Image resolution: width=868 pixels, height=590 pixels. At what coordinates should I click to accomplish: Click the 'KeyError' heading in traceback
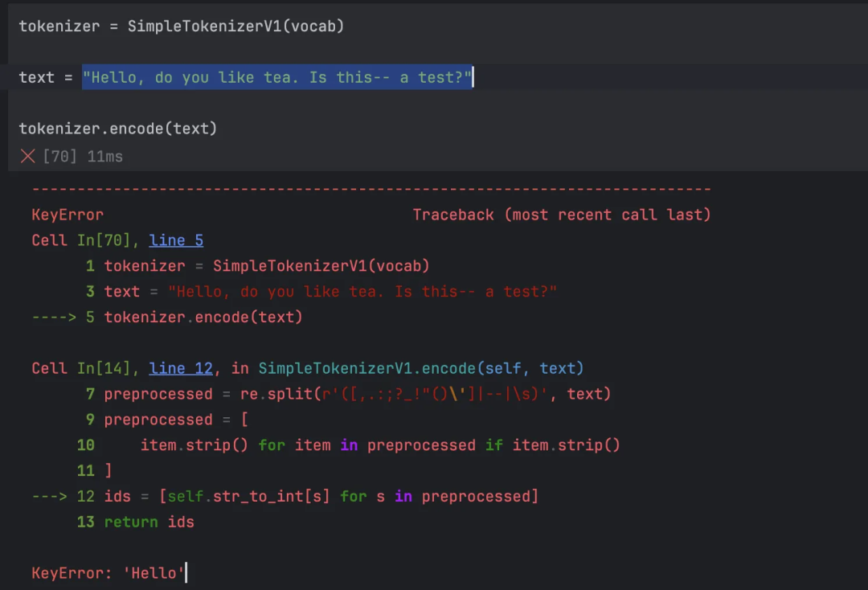(x=68, y=215)
